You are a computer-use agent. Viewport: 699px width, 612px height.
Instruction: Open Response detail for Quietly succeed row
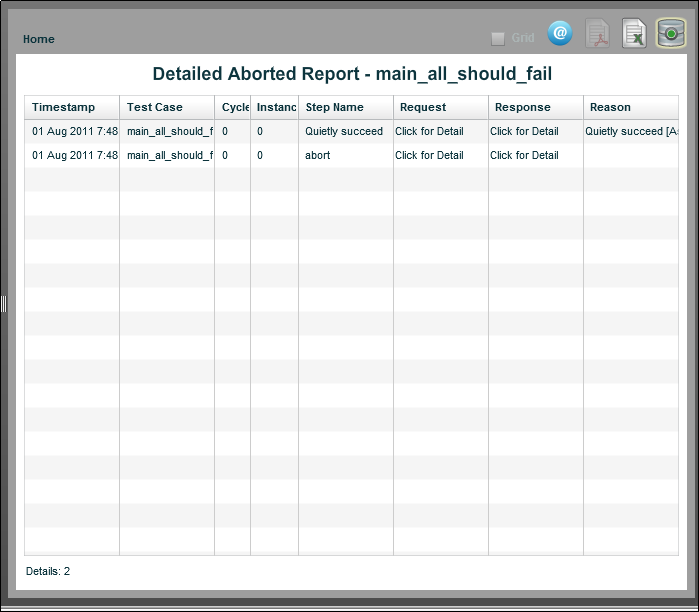[x=524, y=131]
